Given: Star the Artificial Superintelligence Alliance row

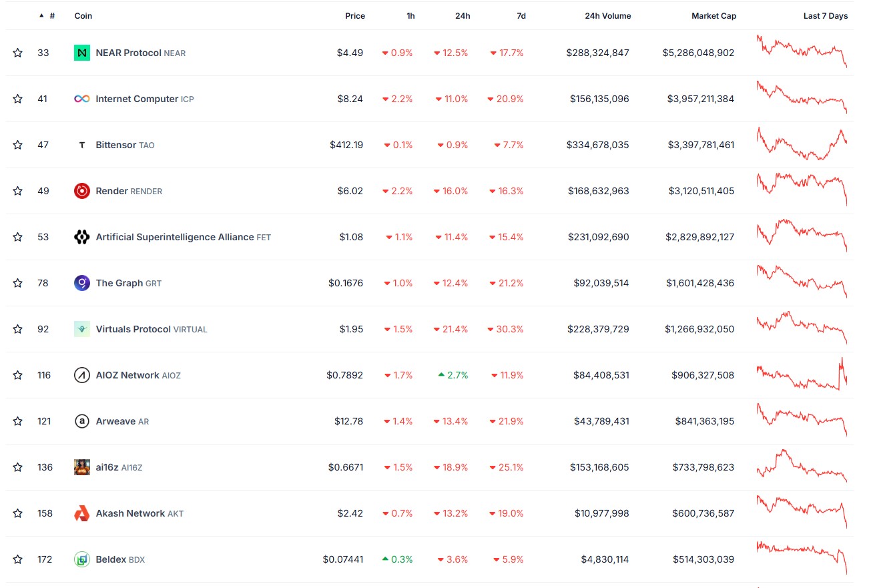Looking at the screenshot, I should click(x=18, y=237).
